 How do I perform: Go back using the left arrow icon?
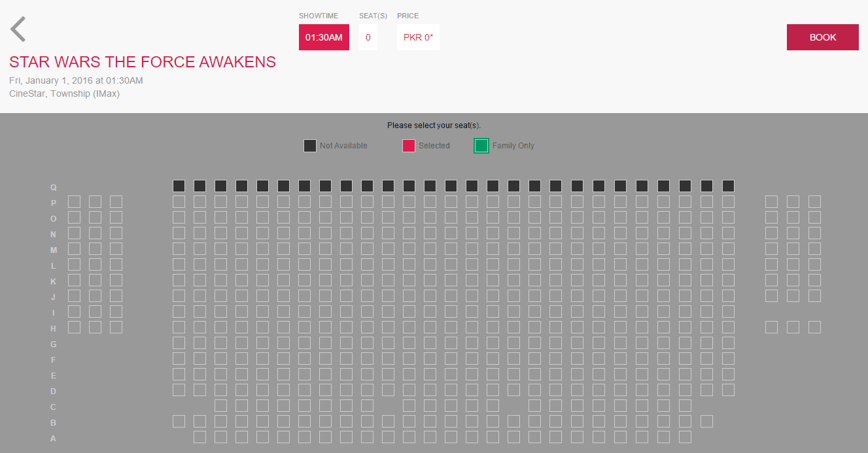pyautogui.click(x=18, y=29)
